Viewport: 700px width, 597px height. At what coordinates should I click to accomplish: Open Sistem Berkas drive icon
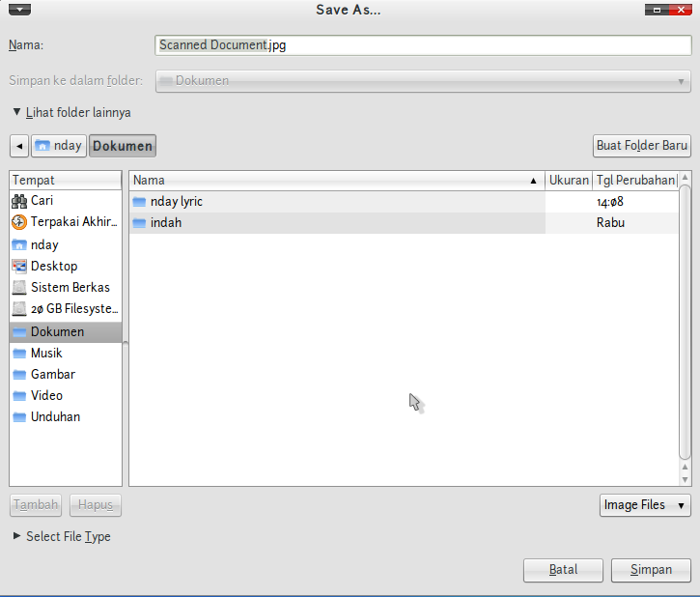pyautogui.click(x=18, y=287)
